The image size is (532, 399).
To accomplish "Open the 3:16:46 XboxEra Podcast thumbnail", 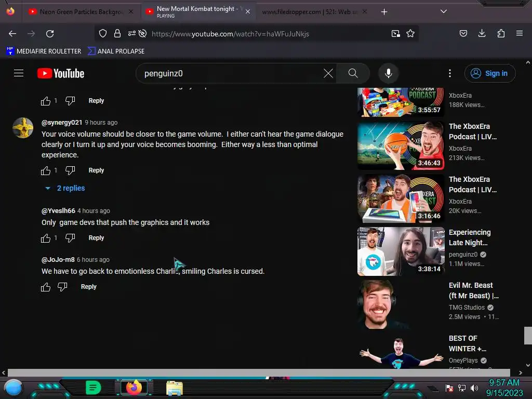I will click(401, 198).
